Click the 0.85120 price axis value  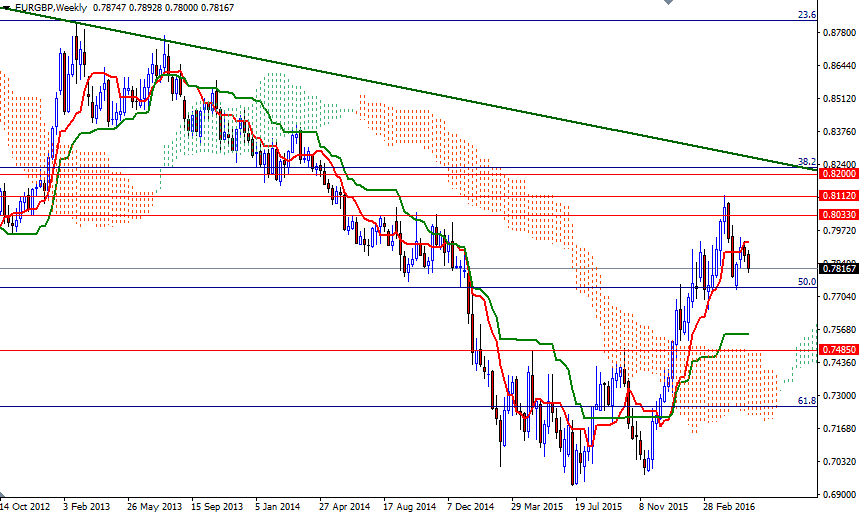[840, 99]
